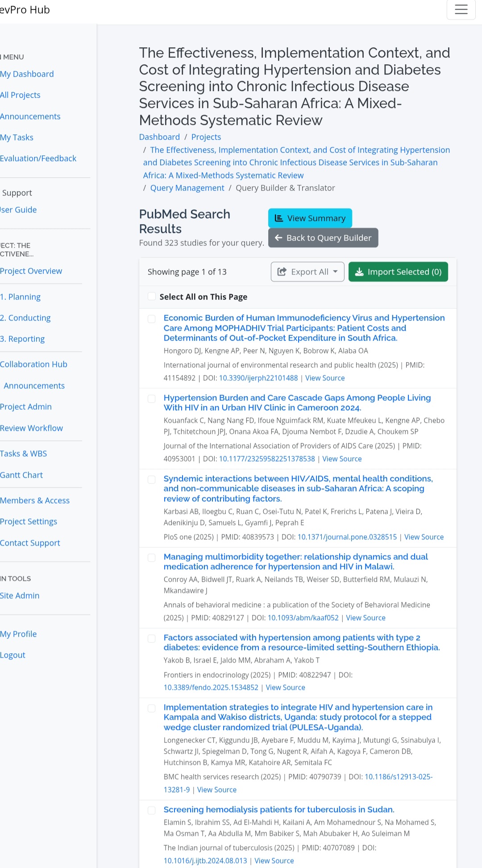Expand the 1. Planning sidebar section
The height and width of the screenshot is (868, 482).
tap(21, 297)
